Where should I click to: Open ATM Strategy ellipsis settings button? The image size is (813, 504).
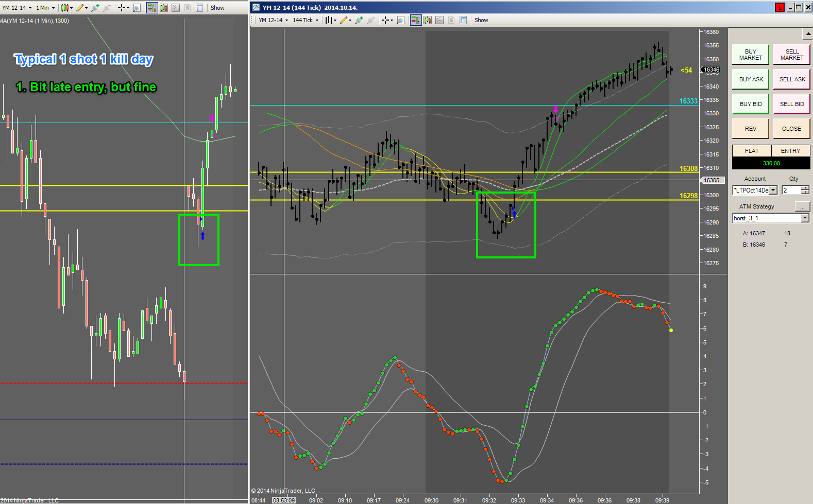click(x=802, y=206)
